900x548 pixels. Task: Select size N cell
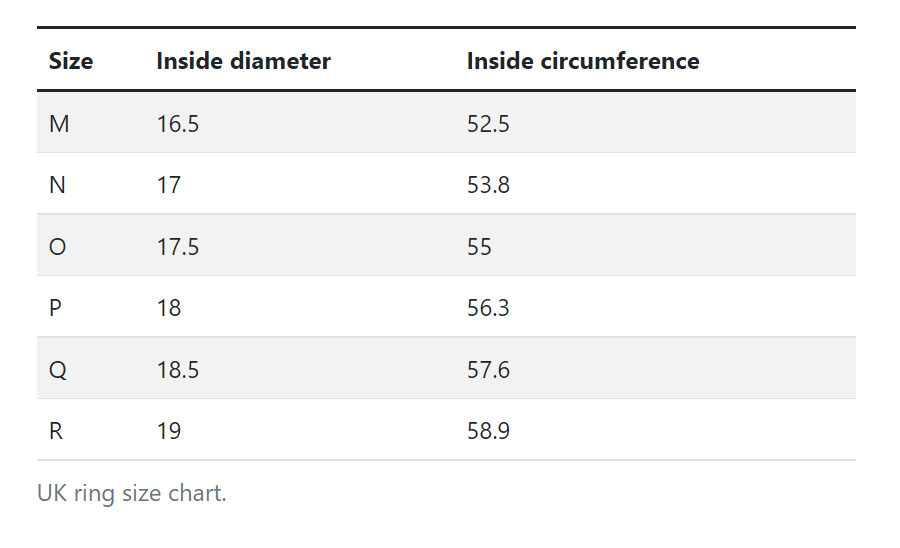(x=58, y=185)
